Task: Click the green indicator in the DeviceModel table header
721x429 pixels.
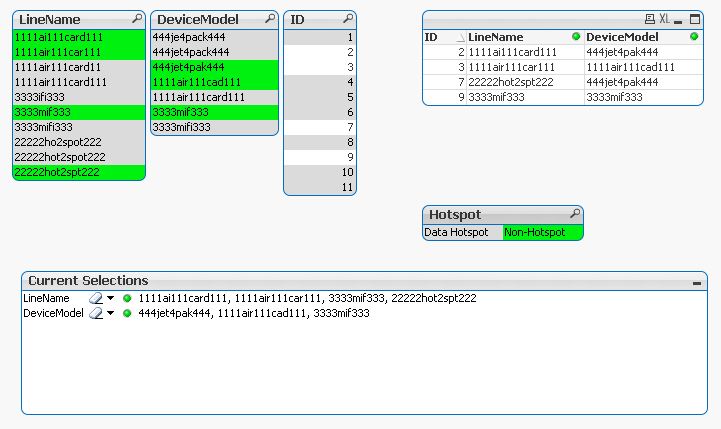Action: coord(694,36)
